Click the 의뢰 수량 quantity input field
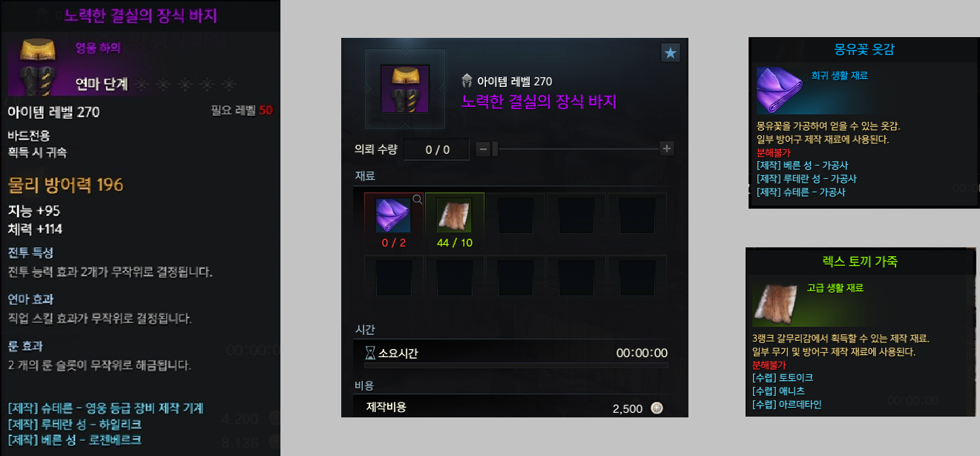 [x=437, y=149]
